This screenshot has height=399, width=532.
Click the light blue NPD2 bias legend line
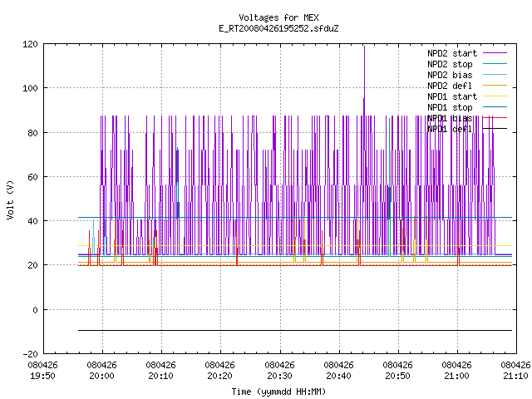point(495,74)
